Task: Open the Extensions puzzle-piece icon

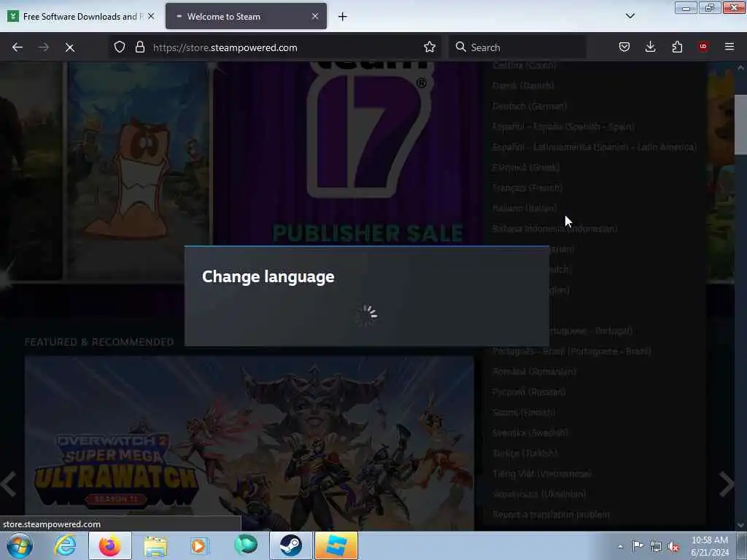Action: click(x=677, y=47)
